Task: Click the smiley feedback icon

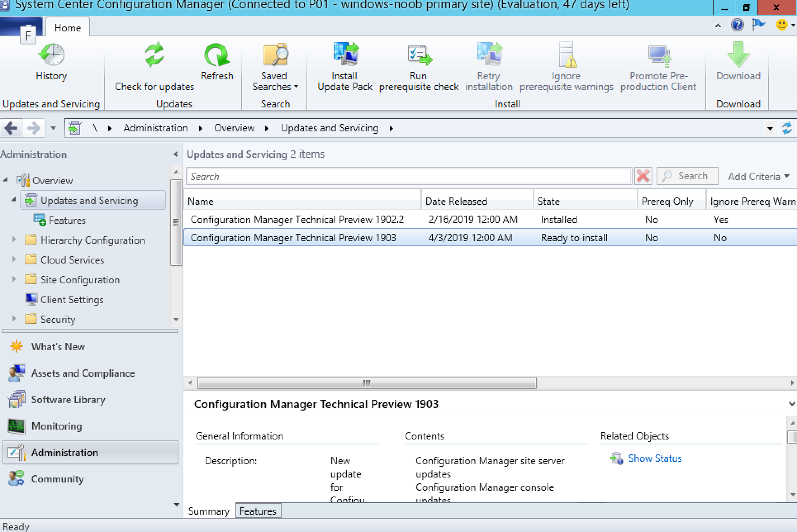Action: tap(781, 25)
